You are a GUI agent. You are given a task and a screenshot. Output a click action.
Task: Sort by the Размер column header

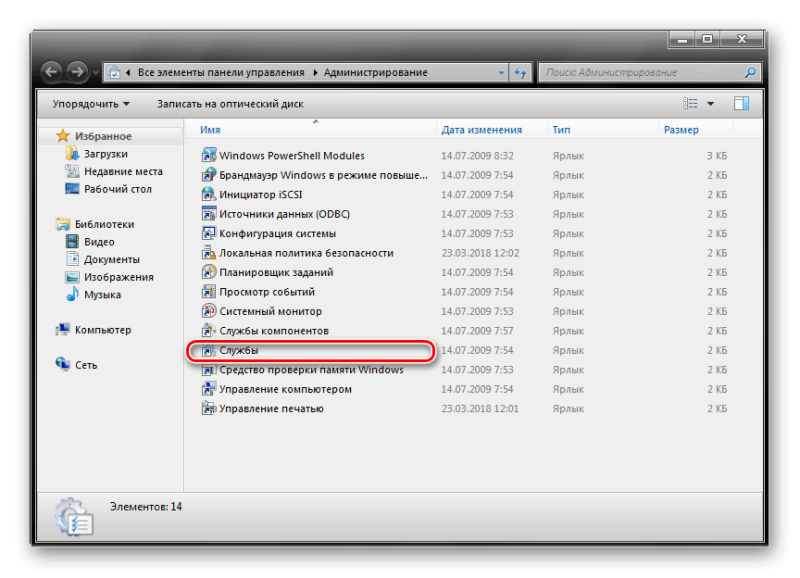(681, 130)
